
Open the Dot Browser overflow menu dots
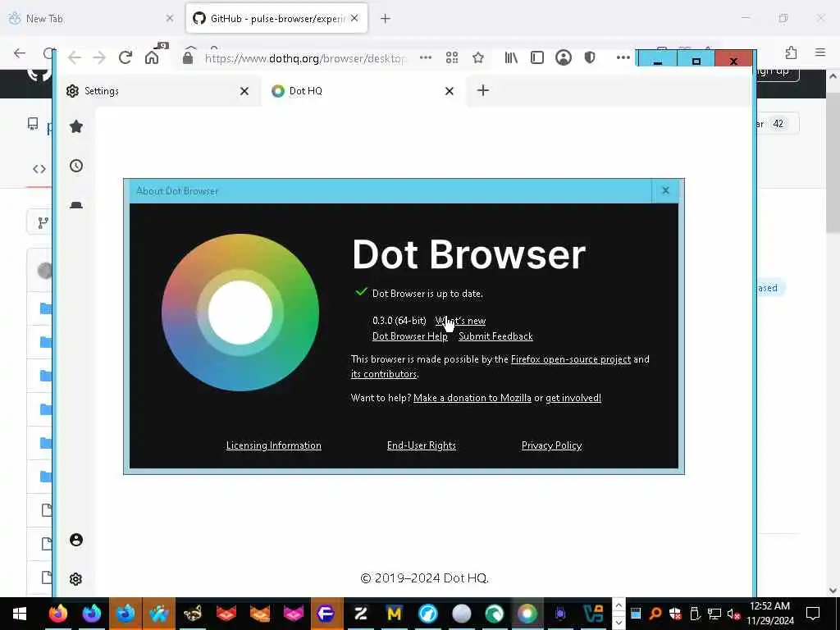[623, 57]
